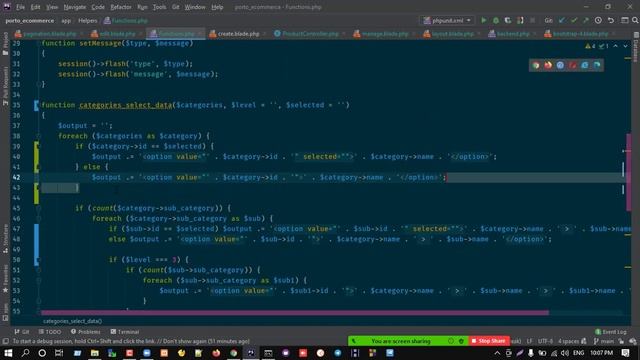Click the Run with Coverage icon

[508, 20]
